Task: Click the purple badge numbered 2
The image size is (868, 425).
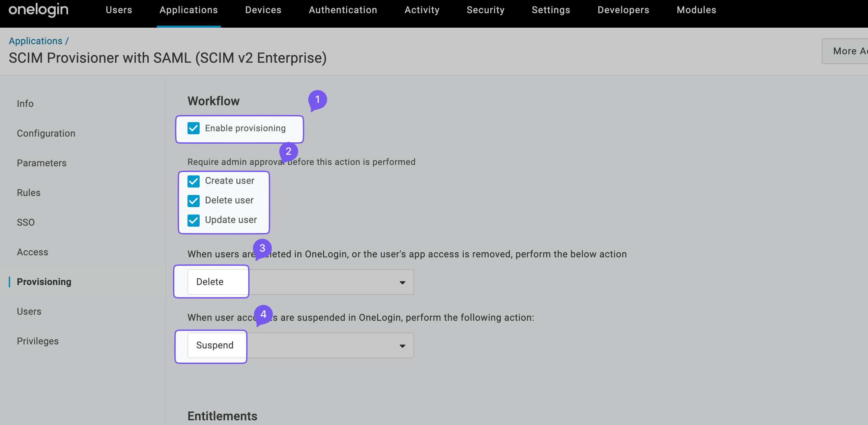Action: (288, 151)
